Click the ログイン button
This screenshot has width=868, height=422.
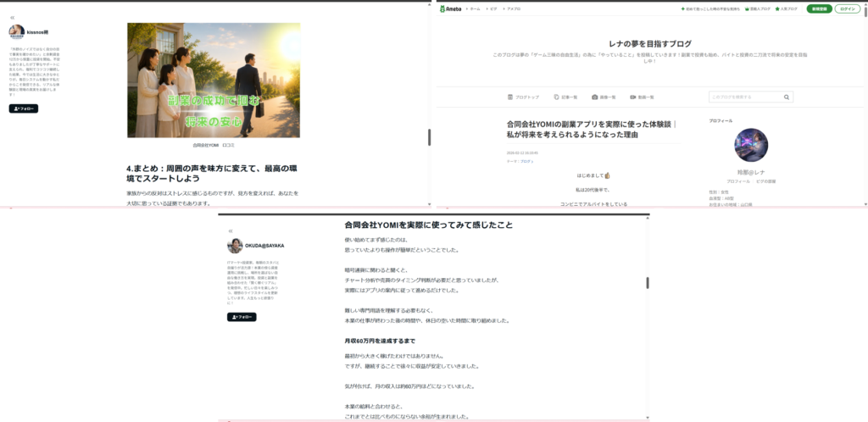click(847, 8)
